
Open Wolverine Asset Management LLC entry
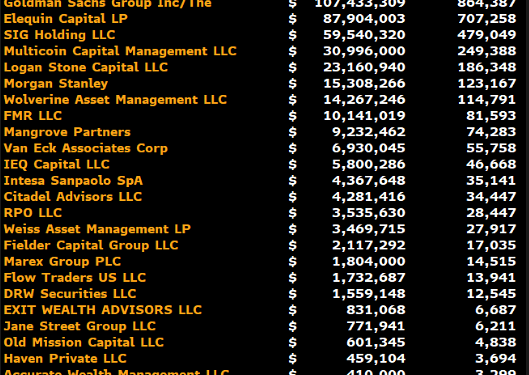[115, 100]
